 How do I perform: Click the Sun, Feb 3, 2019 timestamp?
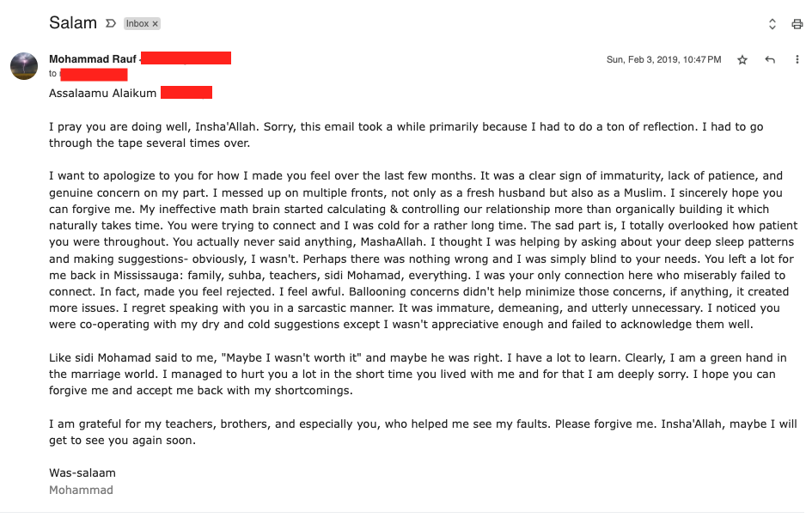pyautogui.click(x=663, y=59)
